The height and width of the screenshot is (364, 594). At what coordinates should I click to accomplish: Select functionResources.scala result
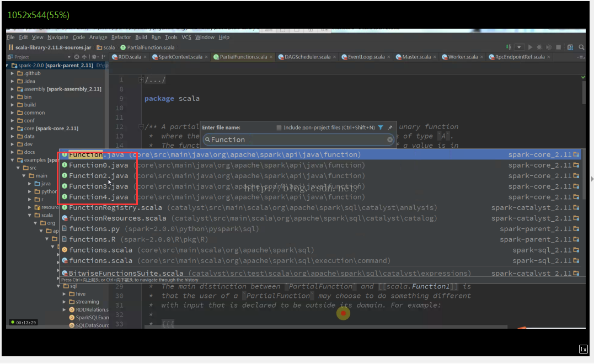[x=320, y=218]
